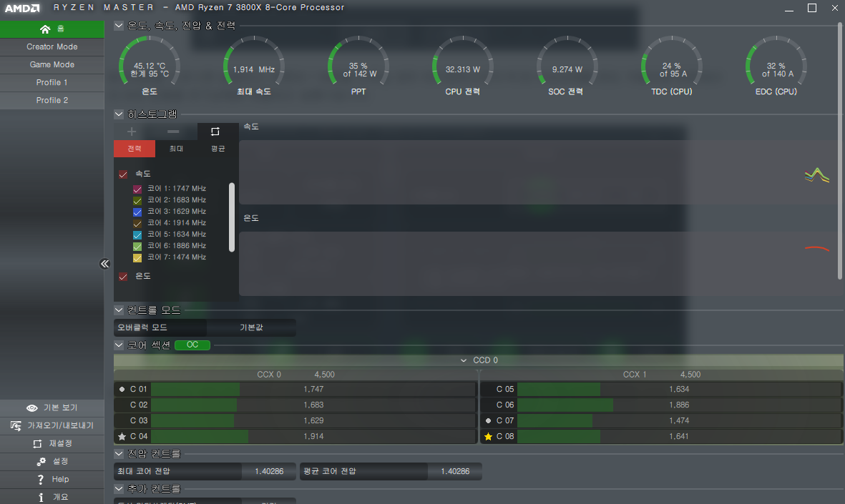Collapse the 추가 컨트롤 section
845x504 pixels.
(x=119, y=488)
